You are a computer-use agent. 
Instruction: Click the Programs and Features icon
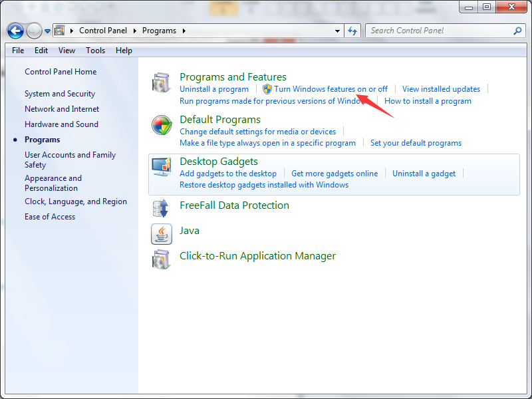(x=161, y=82)
